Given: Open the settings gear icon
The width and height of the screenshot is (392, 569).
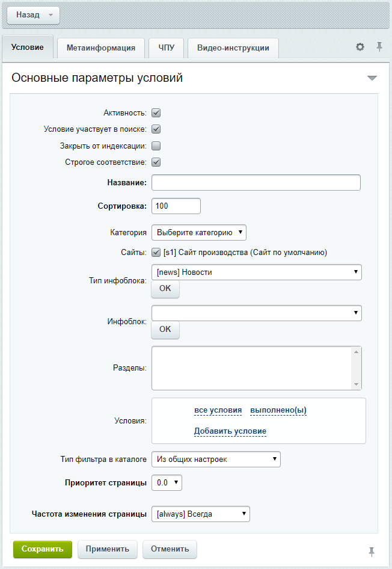Looking at the screenshot, I should click(x=360, y=47).
